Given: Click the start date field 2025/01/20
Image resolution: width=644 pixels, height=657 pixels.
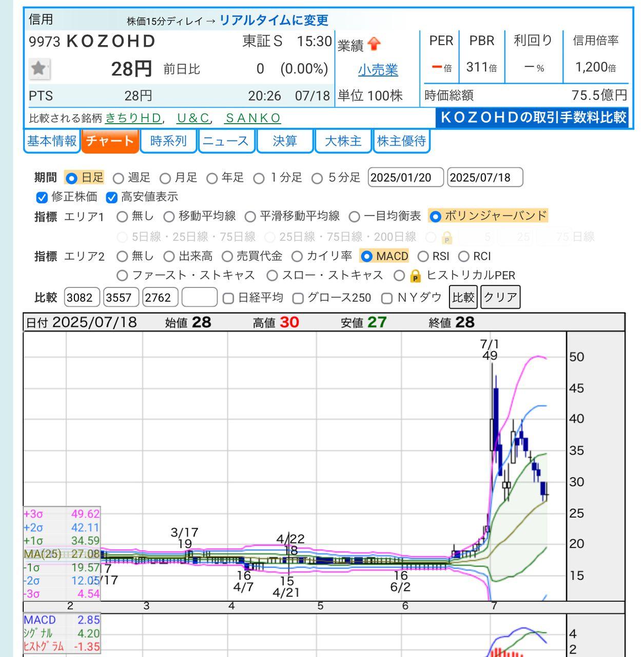Looking at the screenshot, I should pos(406,178).
